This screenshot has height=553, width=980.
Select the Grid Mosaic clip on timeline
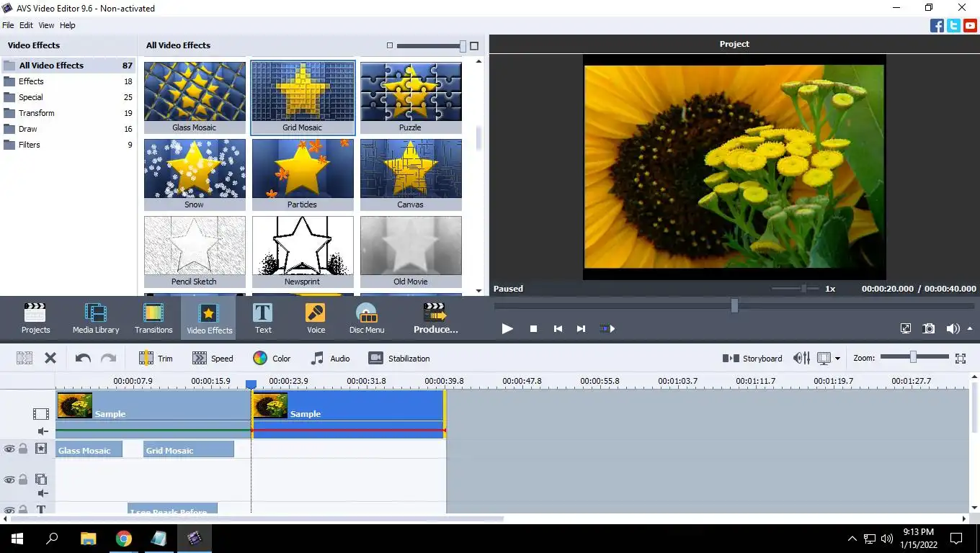pos(189,450)
